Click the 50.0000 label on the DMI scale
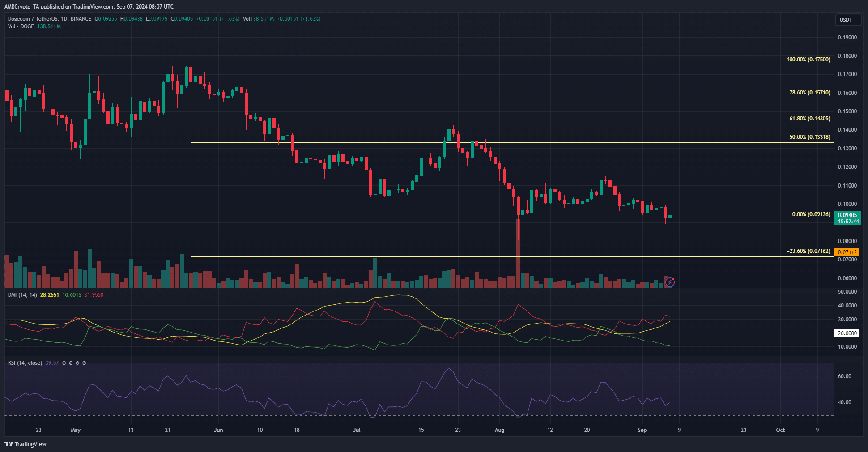 847,292
